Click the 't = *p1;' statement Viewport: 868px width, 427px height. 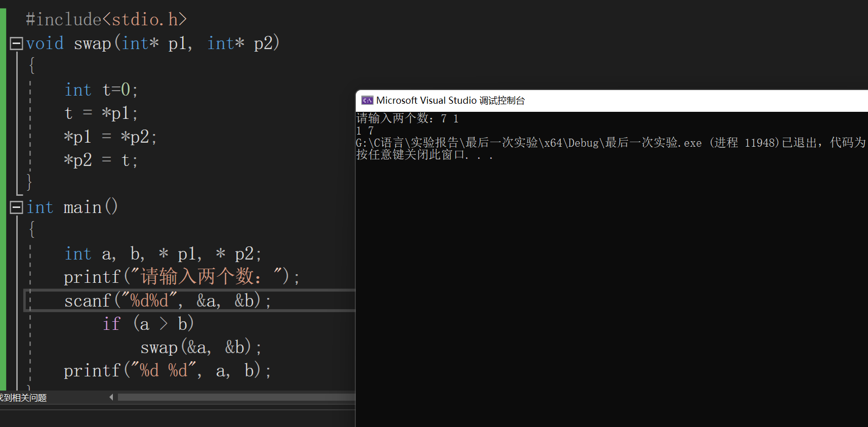coord(101,113)
